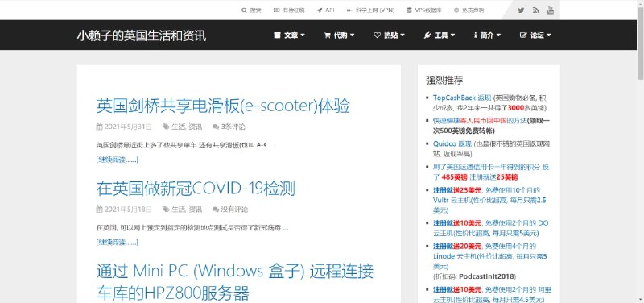Click the comment bubble icon next to 没有评论

coord(216,210)
